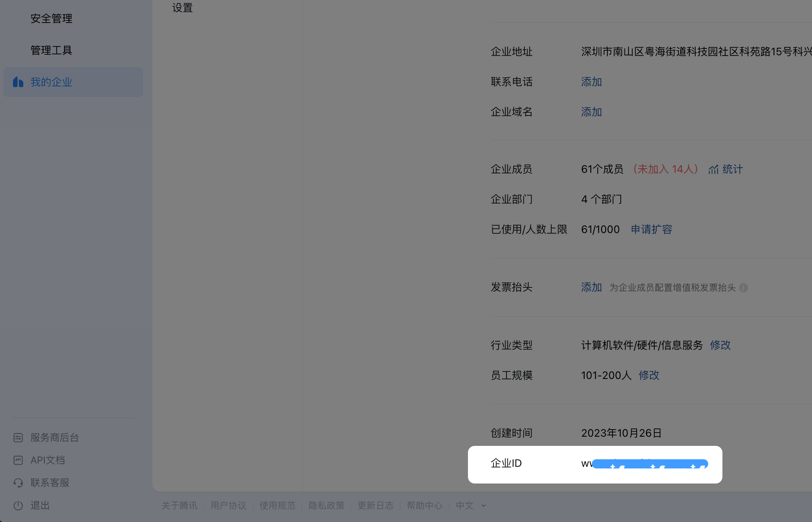Open the API文档 icon

click(18, 460)
